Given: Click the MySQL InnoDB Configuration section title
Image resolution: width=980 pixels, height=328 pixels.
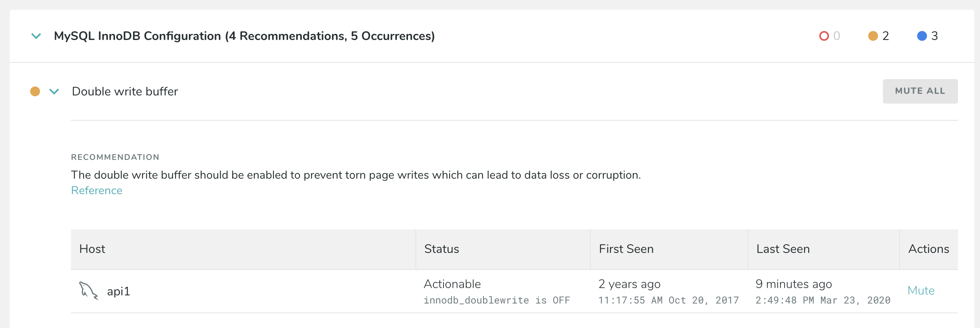Looking at the screenshot, I should coord(244,36).
